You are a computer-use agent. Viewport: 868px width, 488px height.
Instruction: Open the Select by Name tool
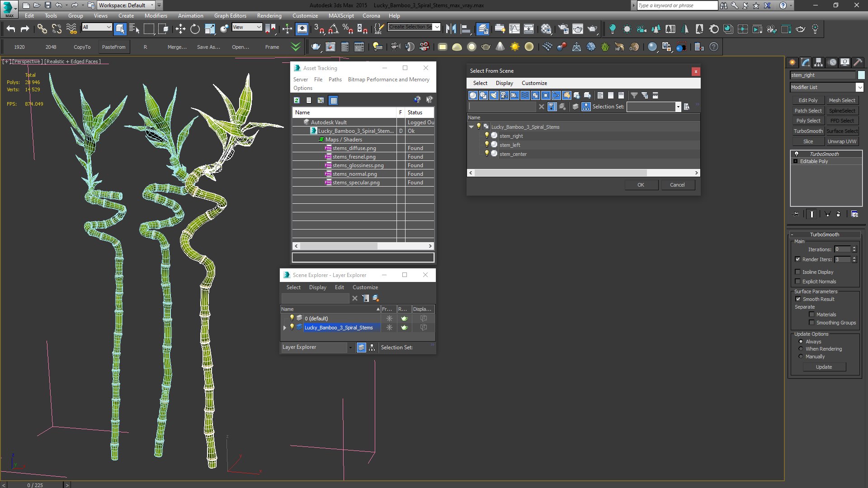coord(134,29)
